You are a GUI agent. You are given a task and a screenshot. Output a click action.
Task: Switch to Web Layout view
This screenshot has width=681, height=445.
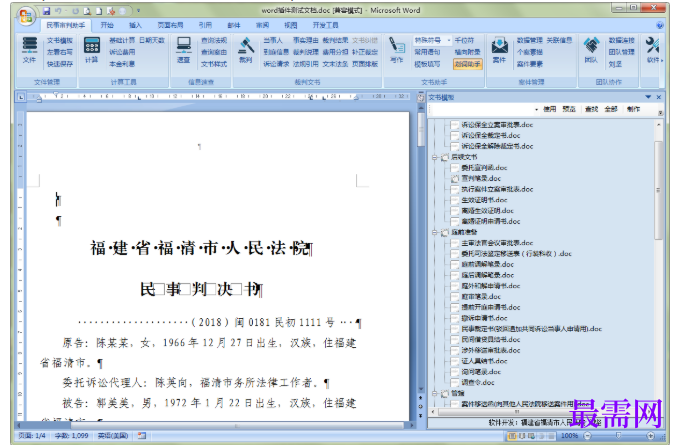click(532, 435)
